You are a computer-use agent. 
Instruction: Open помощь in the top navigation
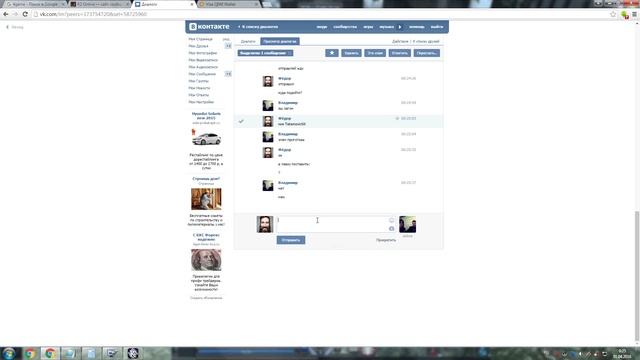pos(417,27)
